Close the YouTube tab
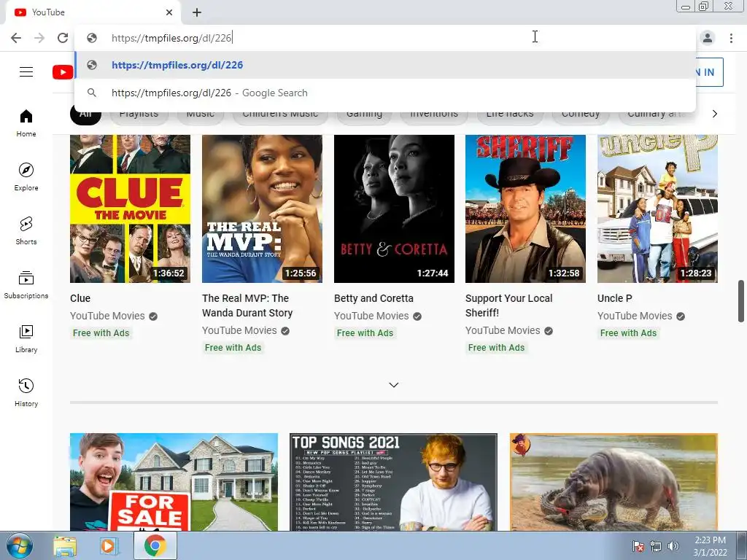The width and height of the screenshot is (747, 560). pos(169,12)
